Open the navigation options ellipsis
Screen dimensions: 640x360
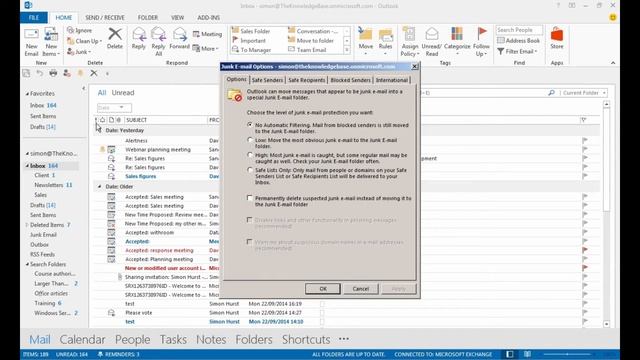pos(344,339)
